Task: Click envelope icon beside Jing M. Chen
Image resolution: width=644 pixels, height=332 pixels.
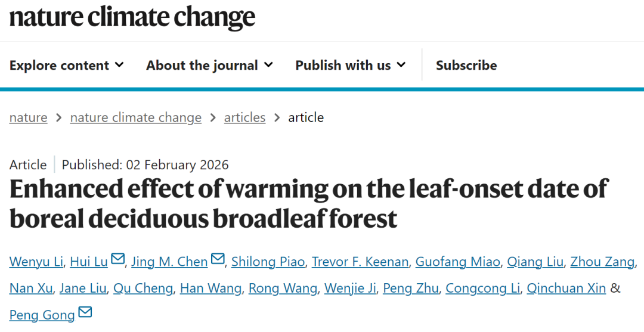Action: [218, 259]
